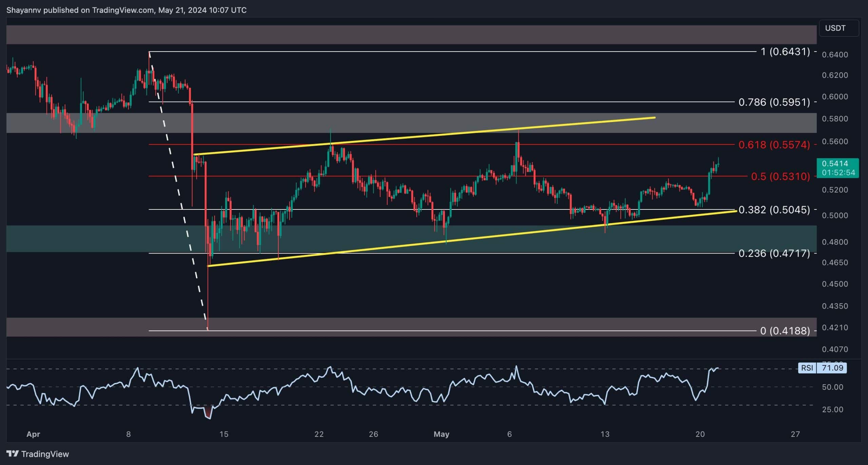868x465 pixels.
Task: Click the RSI 25.00 axis label
Action: tap(832, 409)
